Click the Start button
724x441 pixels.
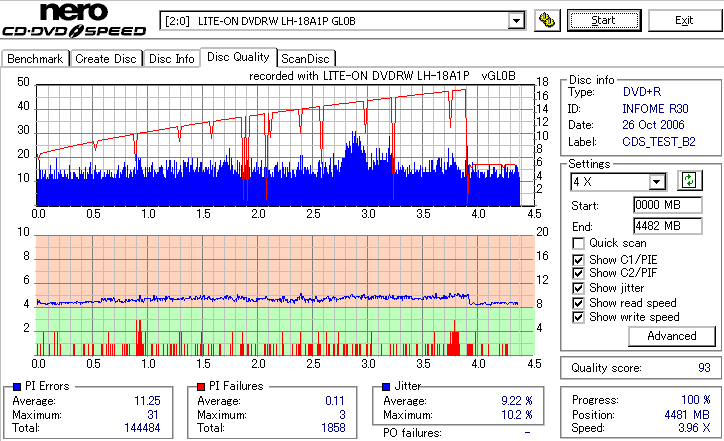click(604, 21)
